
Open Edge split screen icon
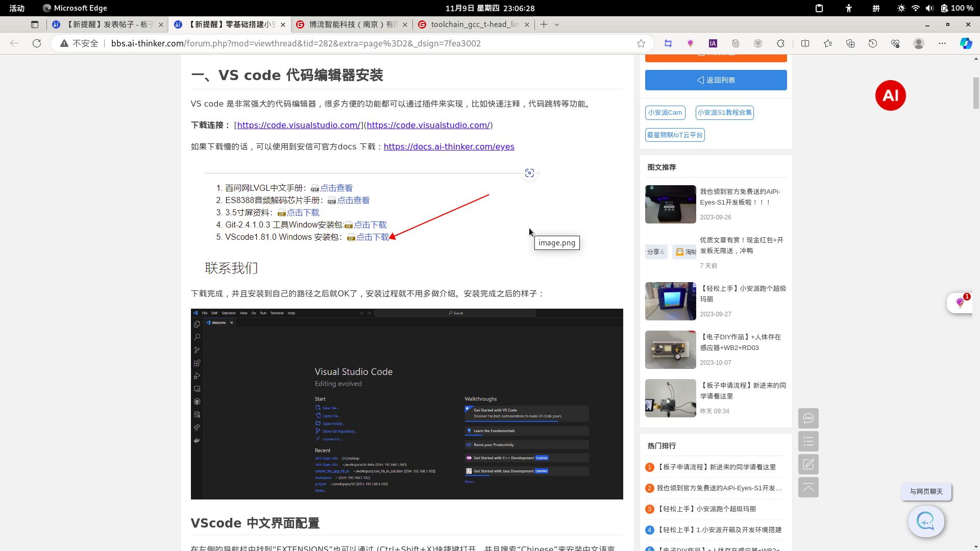point(805,43)
